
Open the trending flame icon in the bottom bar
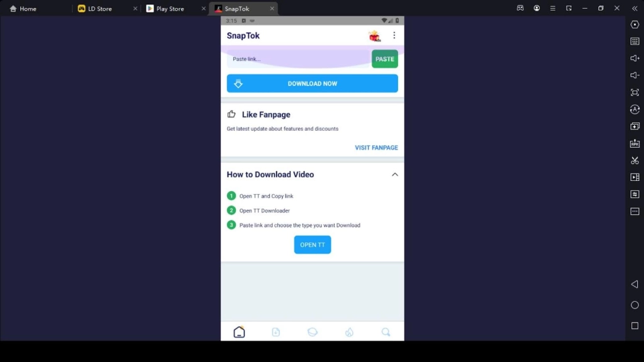pyautogui.click(x=349, y=331)
